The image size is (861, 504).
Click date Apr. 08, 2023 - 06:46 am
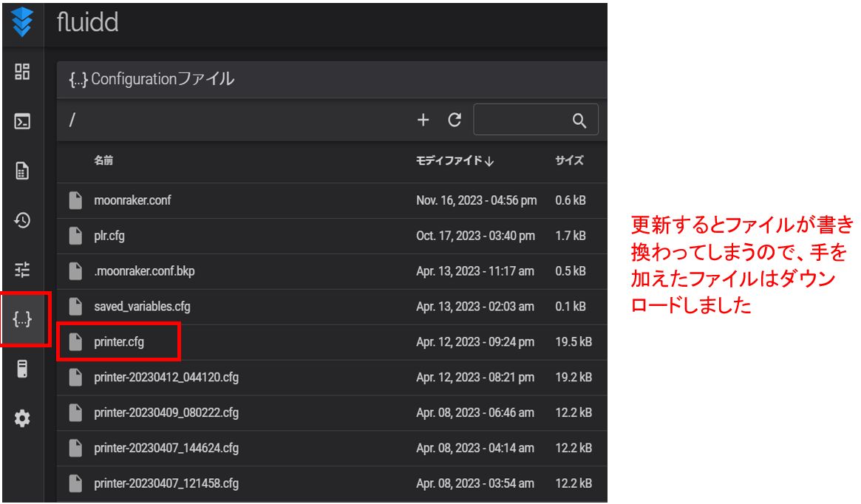pyautogui.click(x=475, y=413)
